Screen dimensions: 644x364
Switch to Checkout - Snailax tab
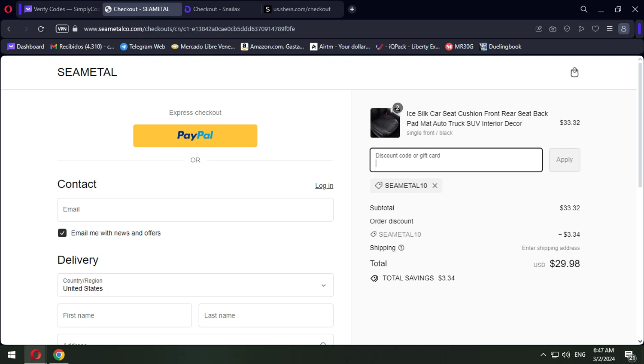[221, 9]
